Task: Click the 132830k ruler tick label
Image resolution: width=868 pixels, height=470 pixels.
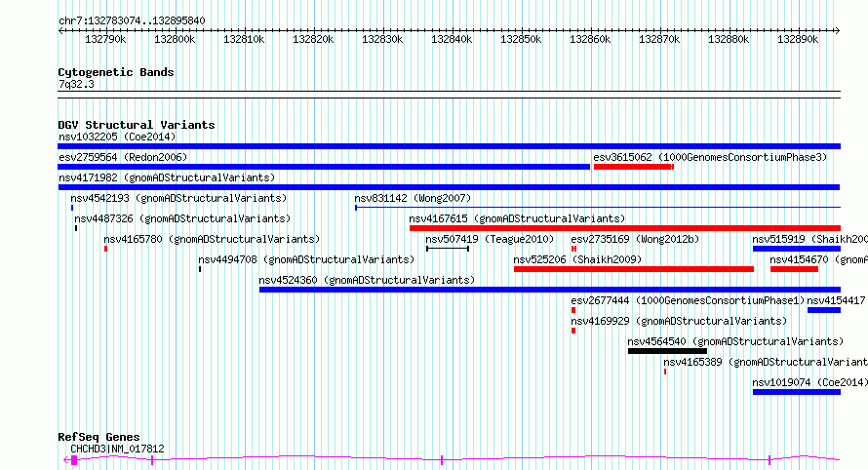Action: [x=382, y=39]
